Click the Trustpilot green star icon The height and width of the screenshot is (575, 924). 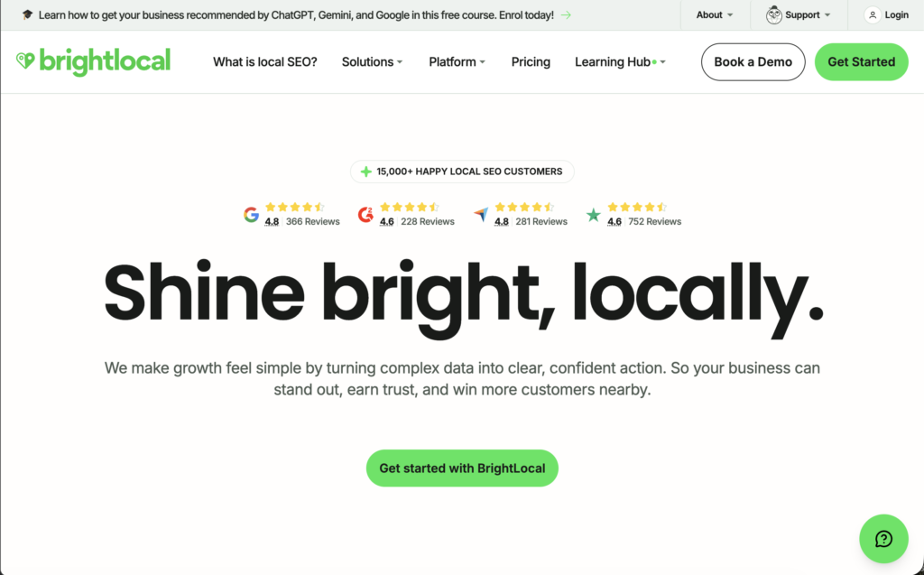click(594, 215)
